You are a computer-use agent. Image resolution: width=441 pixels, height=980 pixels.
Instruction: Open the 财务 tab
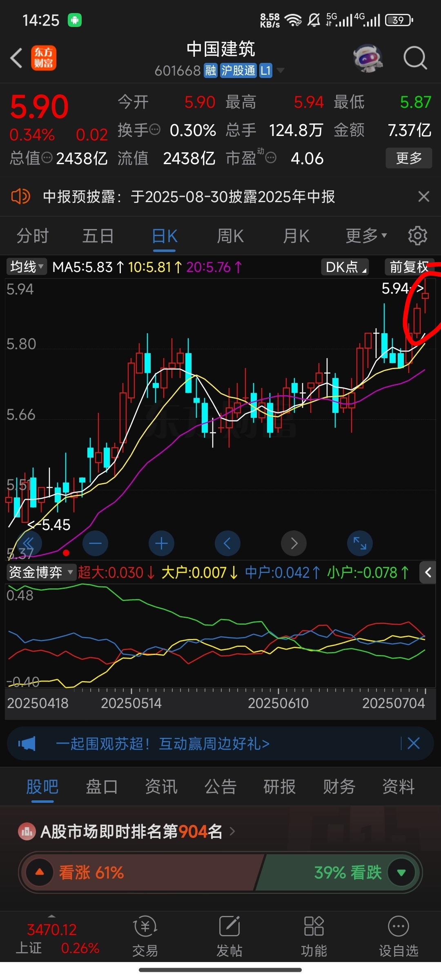(x=339, y=786)
